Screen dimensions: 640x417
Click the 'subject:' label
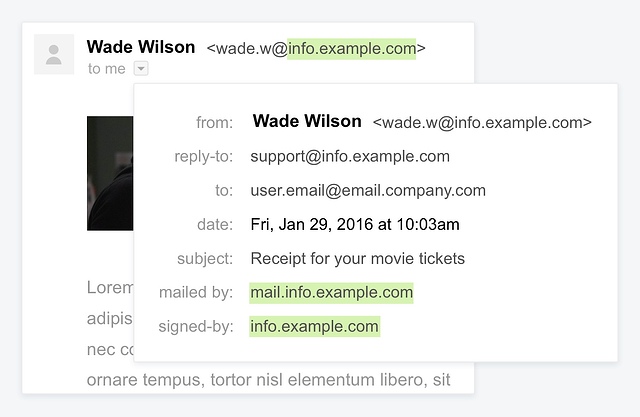pyautogui.click(x=205, y=259)
